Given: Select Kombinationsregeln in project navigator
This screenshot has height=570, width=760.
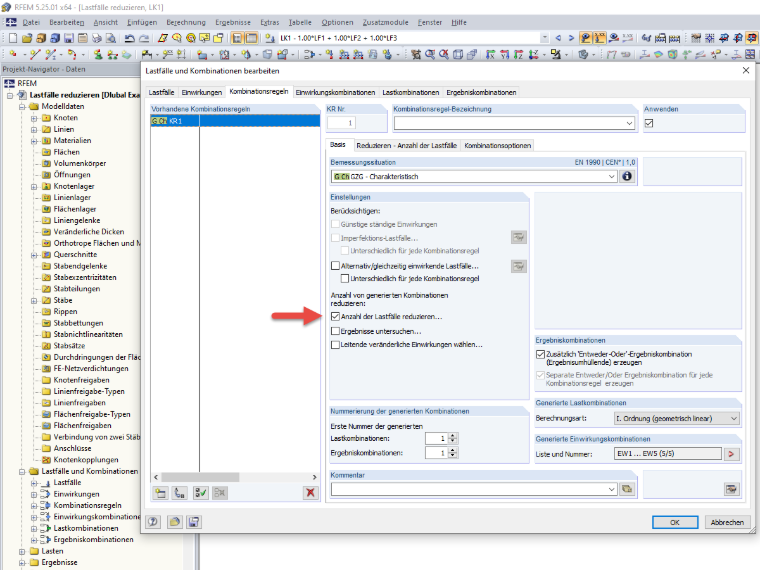Looking at the screenshot, I should point(87,505).
